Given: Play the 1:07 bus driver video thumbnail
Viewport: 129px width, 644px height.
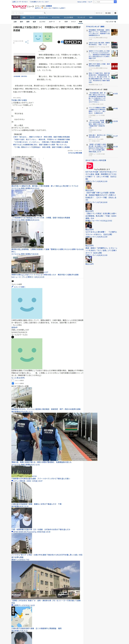Looking at the screenshot, I should point(28,264).
